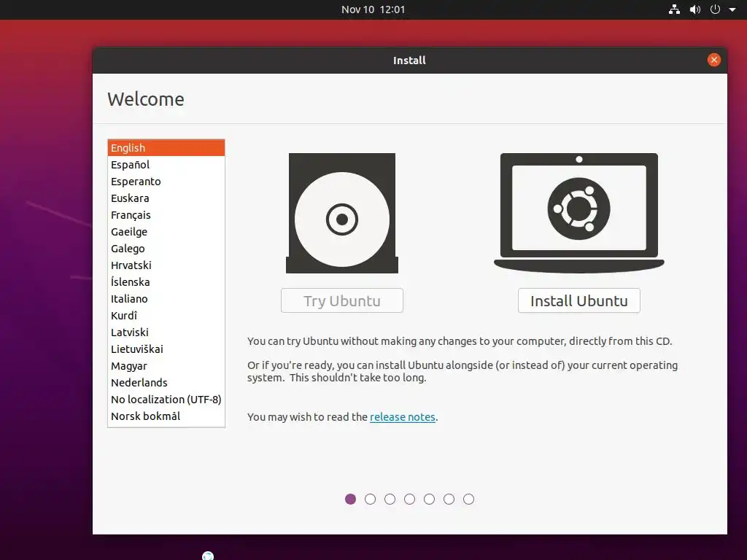747x560 pixels.
Task: Select Hrvatski in the language list
Action: click(x=166, y=265)
